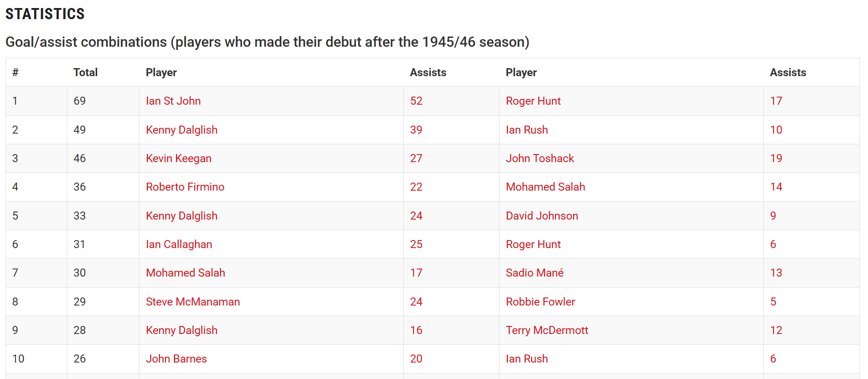The height and width of the screenshot is (379, 868).
Task: Open Ian Rush link in row 2
Action: [527, 130]
